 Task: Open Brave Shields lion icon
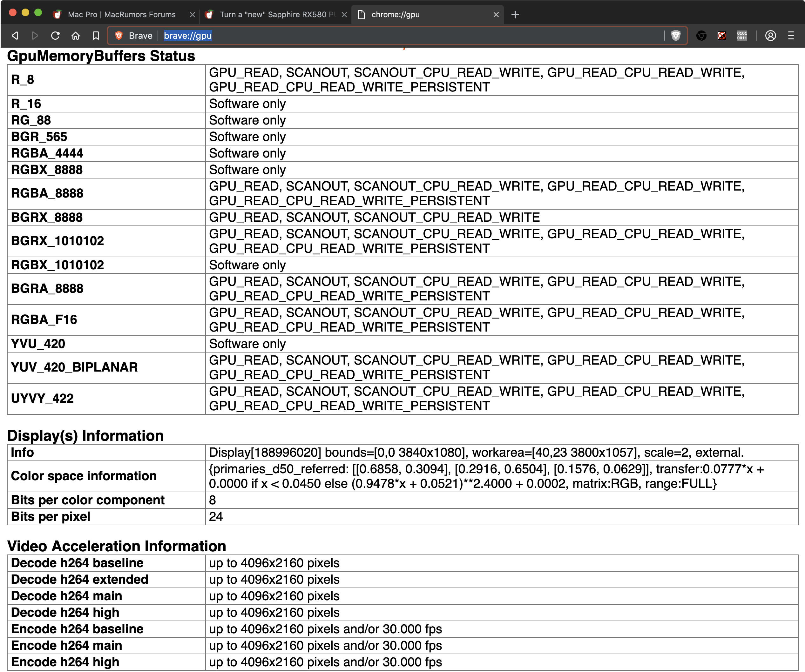(675, 36)
